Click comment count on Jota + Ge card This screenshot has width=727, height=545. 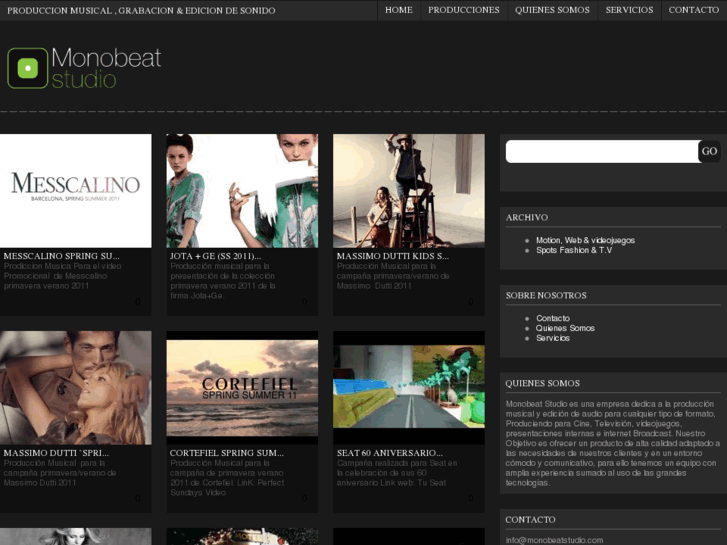tap(304, 301)
